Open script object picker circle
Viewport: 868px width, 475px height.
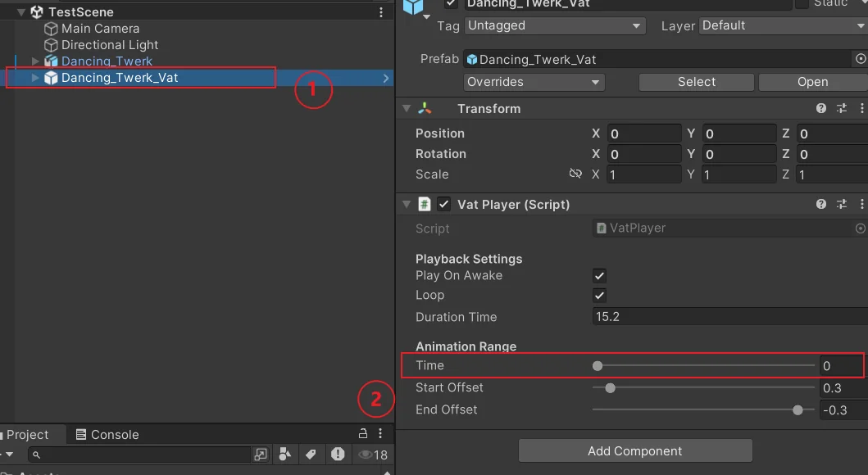(x=861, y=228)
